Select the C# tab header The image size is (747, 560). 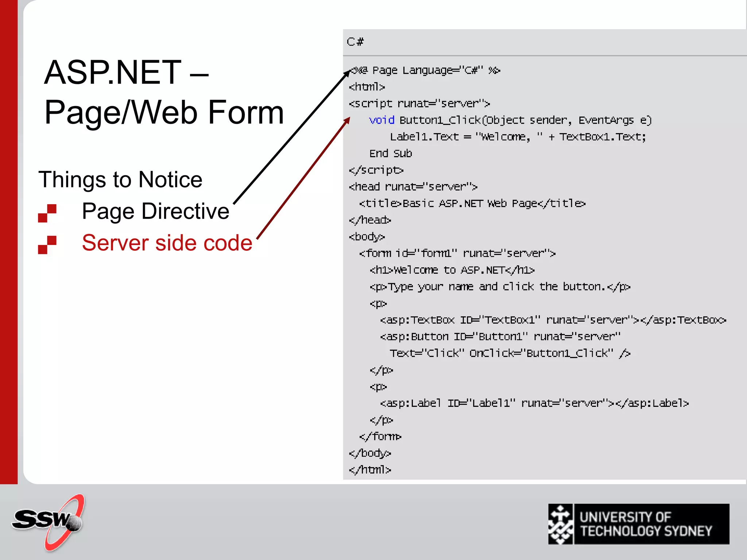355,42
